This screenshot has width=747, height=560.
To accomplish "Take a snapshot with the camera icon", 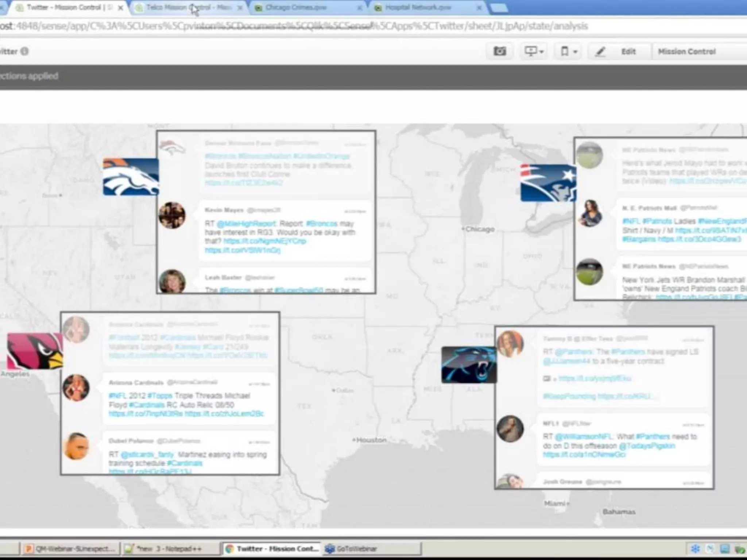I will point(499,51).
